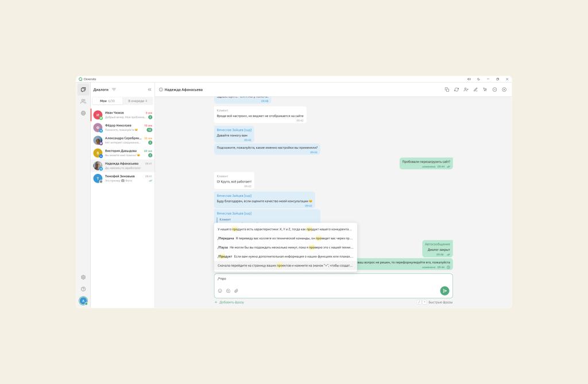The width and height of the screenshot is (588, 384).
Task: Open dialog with Фёдор Николаев
Action: (x=123, y=127)
